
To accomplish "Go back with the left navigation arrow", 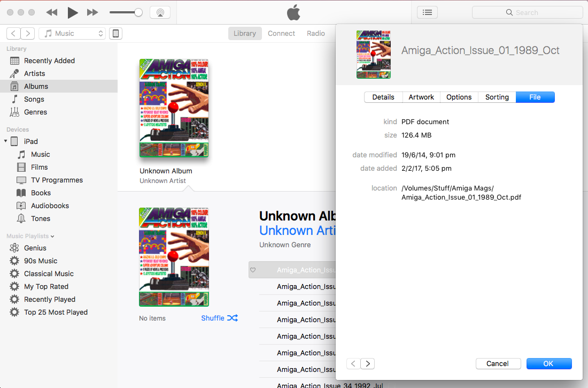I will tap(13, 33).
